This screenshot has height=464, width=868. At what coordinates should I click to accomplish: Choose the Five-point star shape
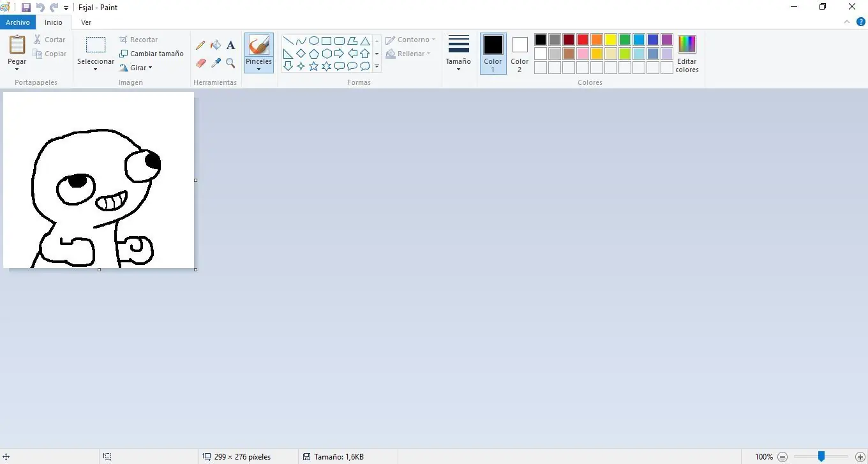[x=314, y=66]
